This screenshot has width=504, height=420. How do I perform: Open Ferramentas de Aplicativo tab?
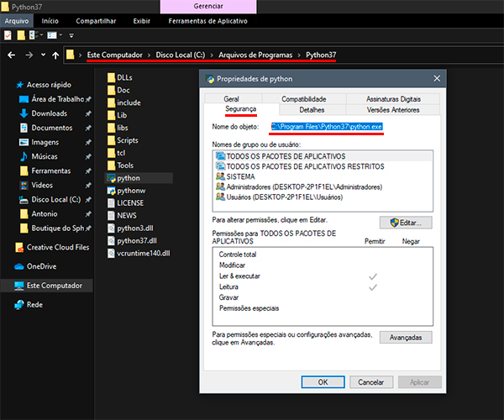tap(207, 21)
